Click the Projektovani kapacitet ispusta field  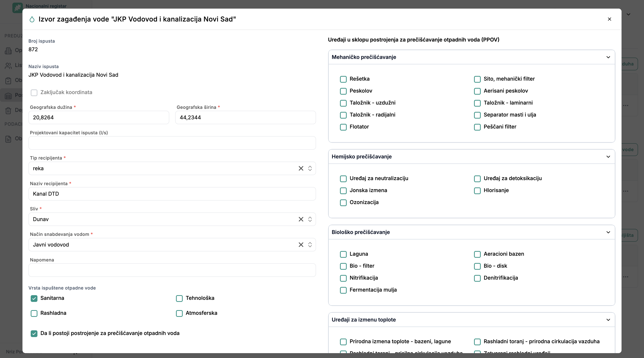pyautogui.click(x=172, y=143)
